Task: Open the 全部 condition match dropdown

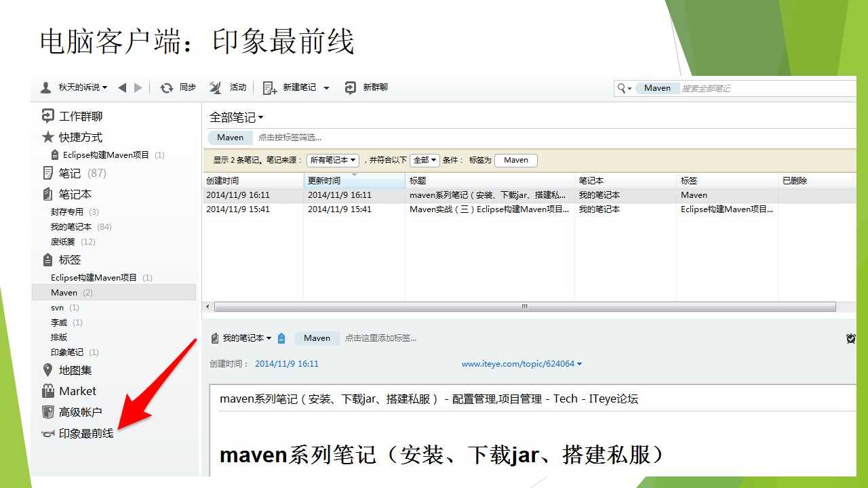Action: coord(425,160)
